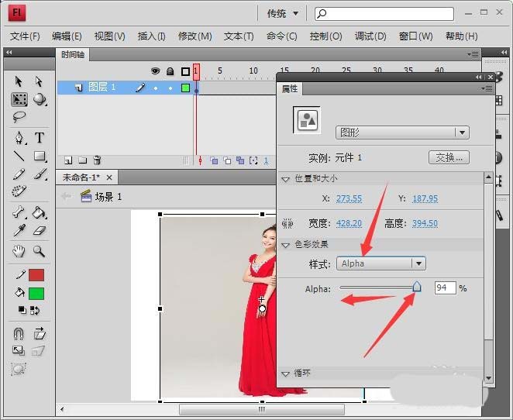Click the 高度 value 394.50

(425, 223)
